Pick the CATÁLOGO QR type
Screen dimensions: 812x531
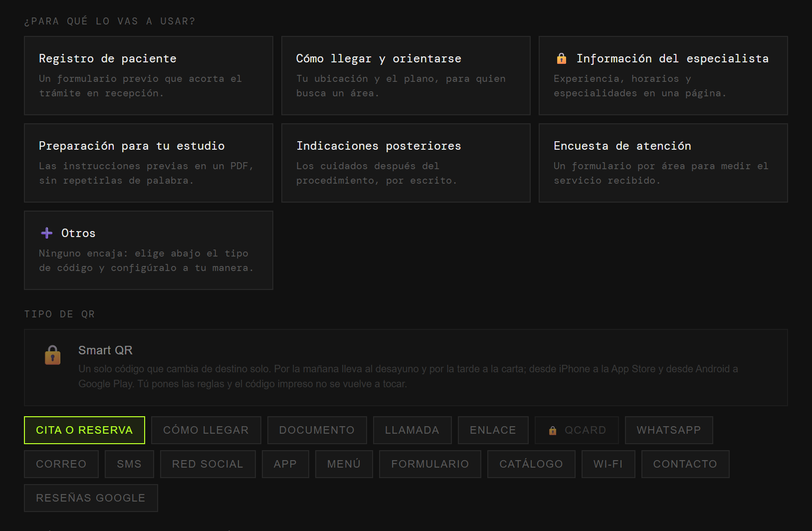pos(531,464)
